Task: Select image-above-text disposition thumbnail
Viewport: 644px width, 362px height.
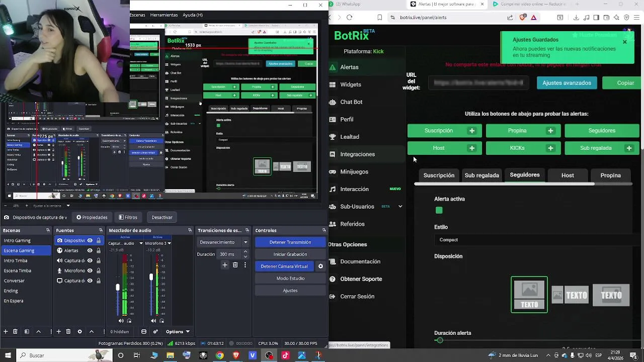Action: tap(529, 295)
